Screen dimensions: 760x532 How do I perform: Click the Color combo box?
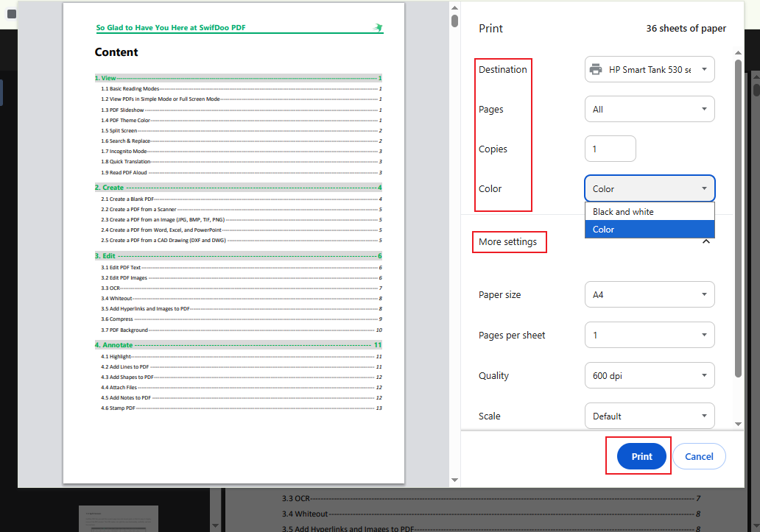(x=650, y=188)
